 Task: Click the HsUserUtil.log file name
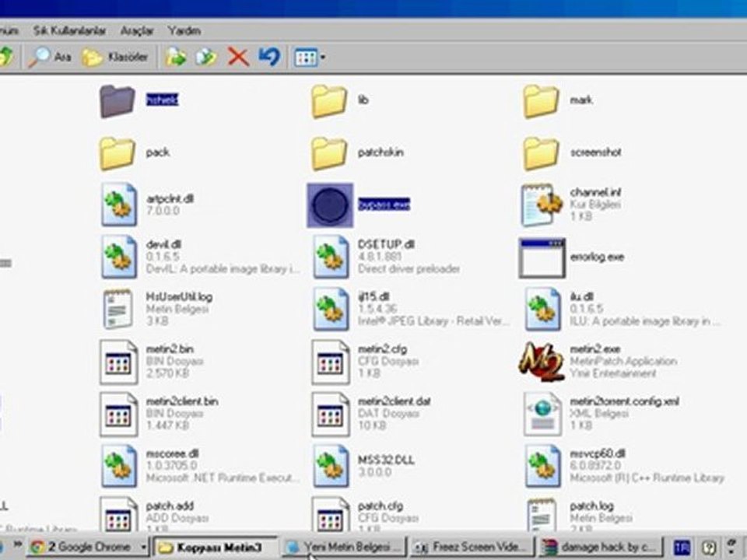(x=179, y=296)
